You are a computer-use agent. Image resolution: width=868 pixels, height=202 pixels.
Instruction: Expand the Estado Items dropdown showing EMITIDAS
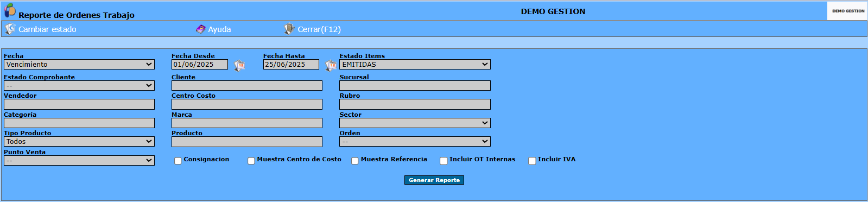click(x=415, y=64)
